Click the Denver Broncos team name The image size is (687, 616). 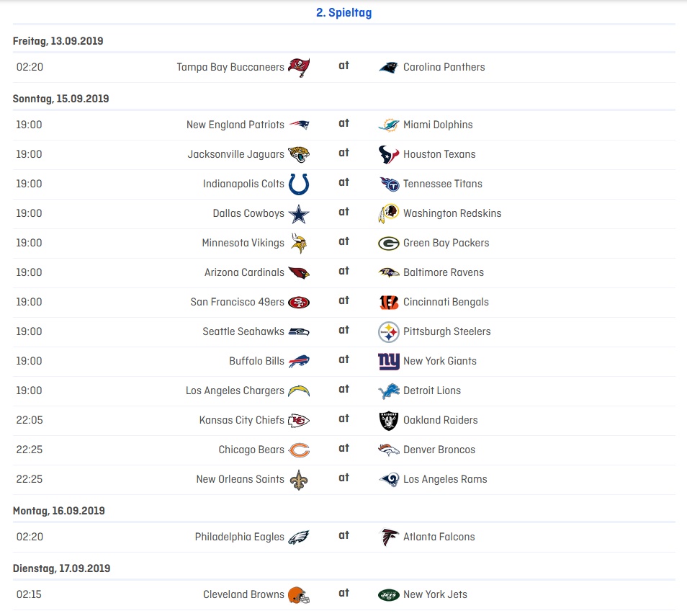click(439, 450)
